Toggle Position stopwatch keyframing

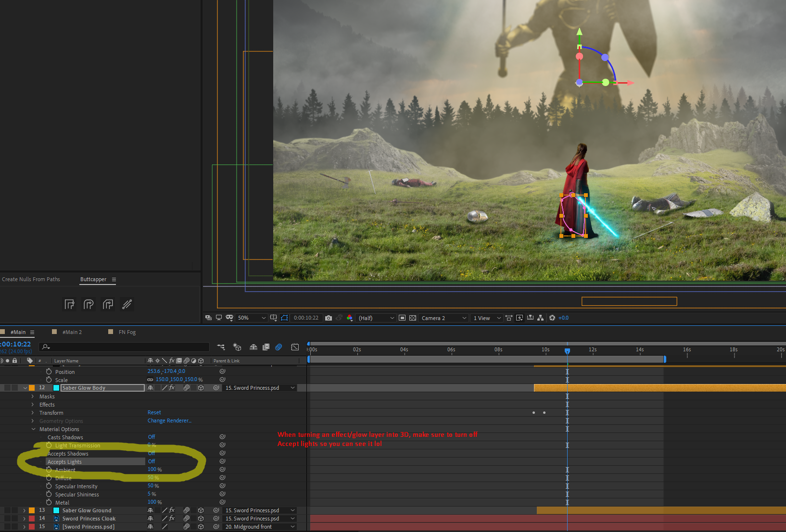49,371
